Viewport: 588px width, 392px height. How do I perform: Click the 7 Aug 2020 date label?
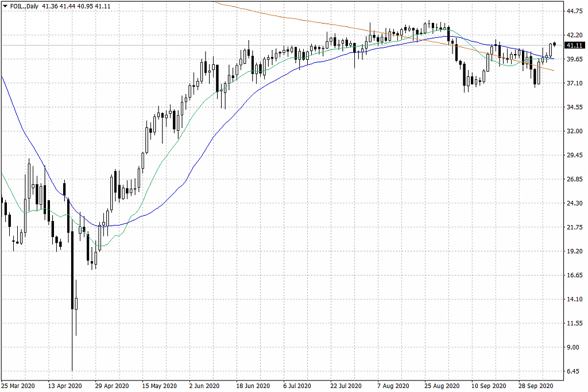pos(393,386)
